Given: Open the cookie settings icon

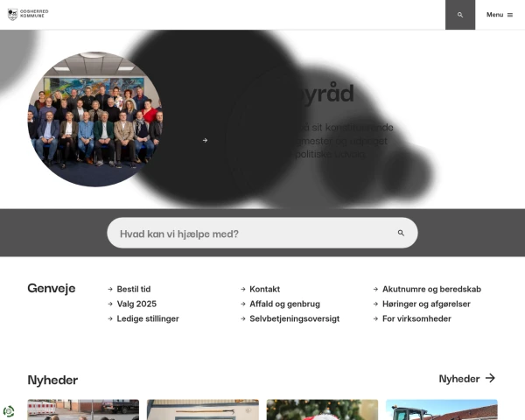Looking at the screenshot, I should (9, 411).
